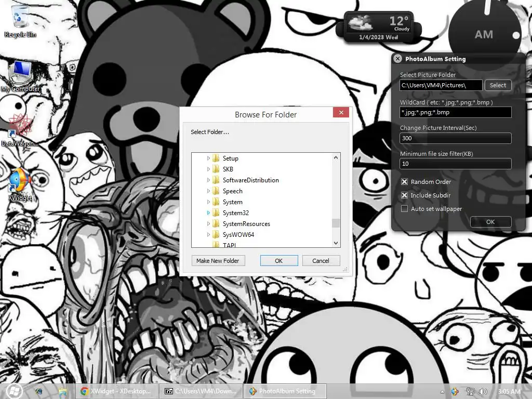Click the picture folder path field
Viewport: 532px width, 399px height.
[441, 85]
